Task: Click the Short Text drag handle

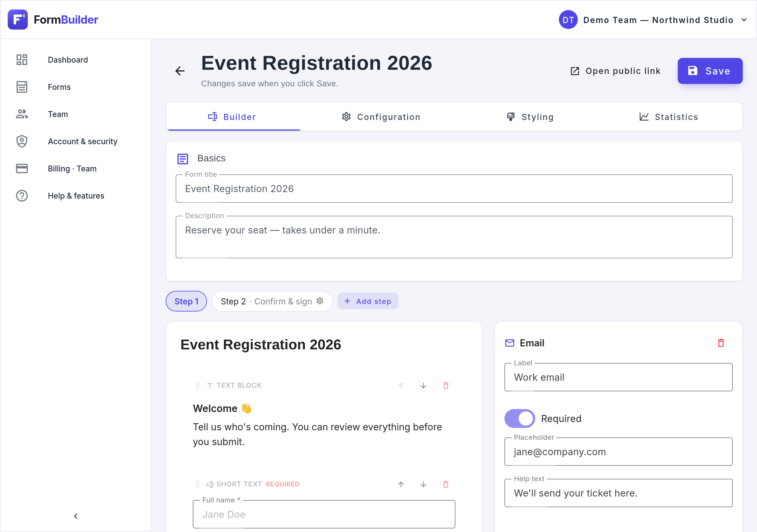Action: tap(198, 484)
